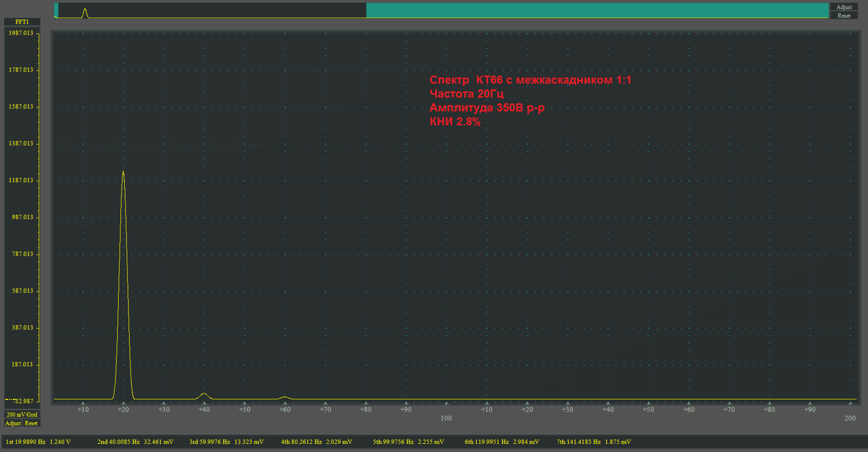Click the 7th 141.4185 Hz 1.875 mV readout

click(593, 442)
